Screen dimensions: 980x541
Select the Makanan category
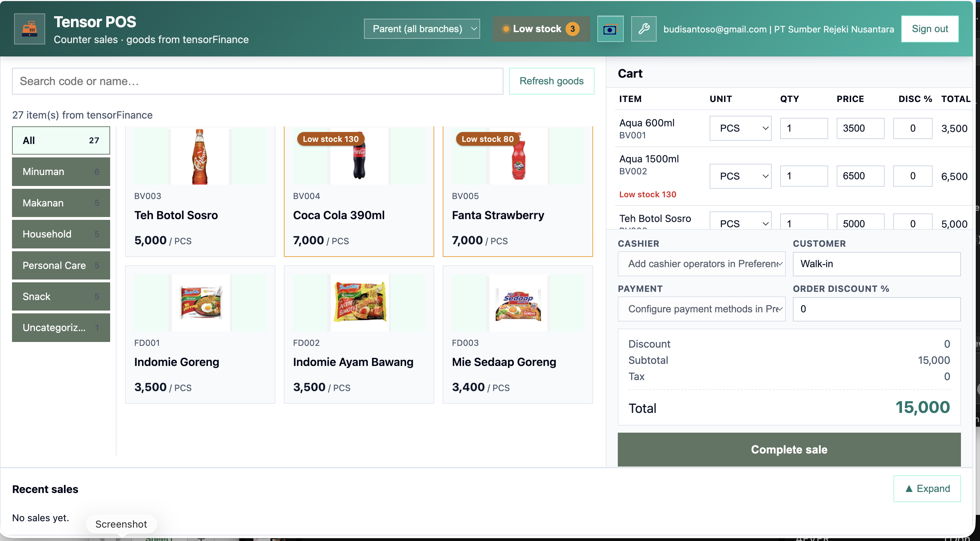(x=61, y=203)
